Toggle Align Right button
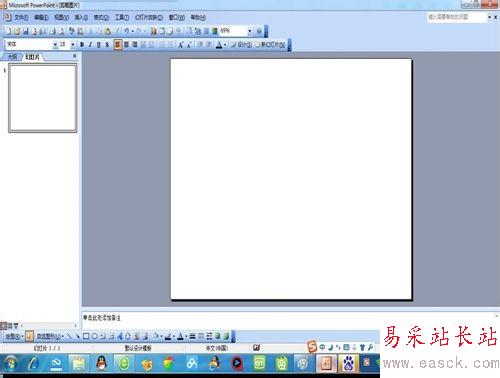 click(135, 44)
